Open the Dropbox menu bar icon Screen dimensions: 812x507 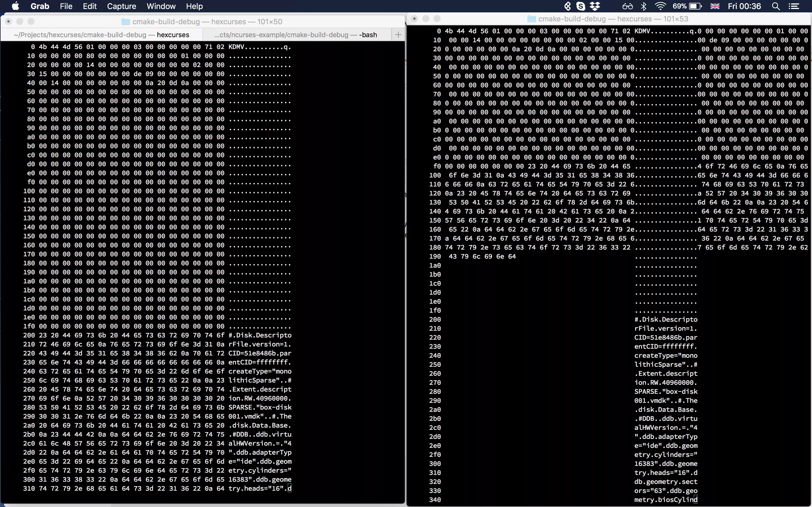[x=595, y=6]
